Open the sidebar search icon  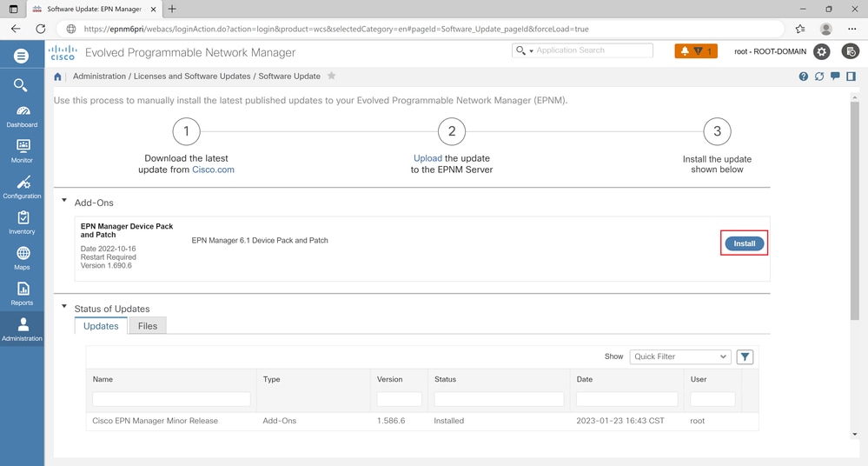pos(21,85)
